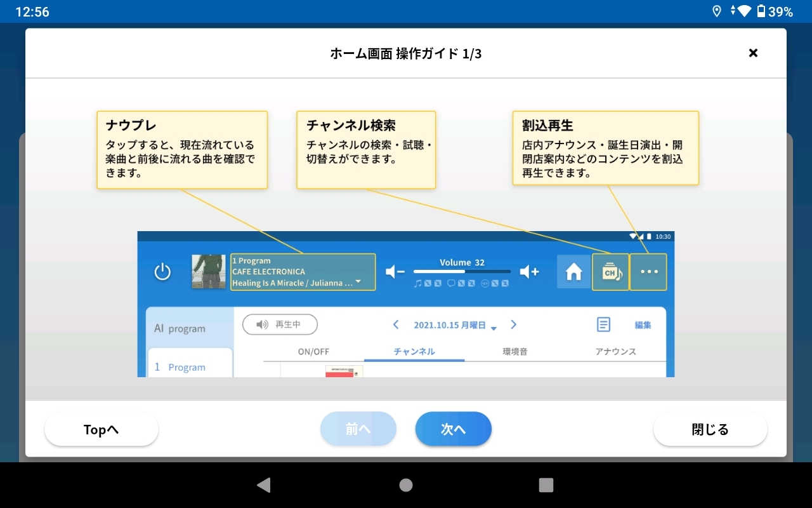
Task: Adjust the Volume 32 slider bar
Action: (462, 272)
